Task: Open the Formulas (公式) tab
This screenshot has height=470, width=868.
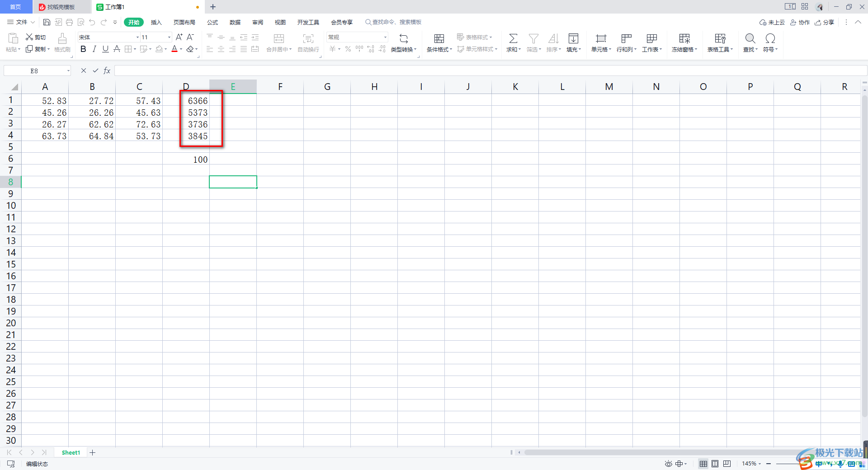Action: coord(212,22)
